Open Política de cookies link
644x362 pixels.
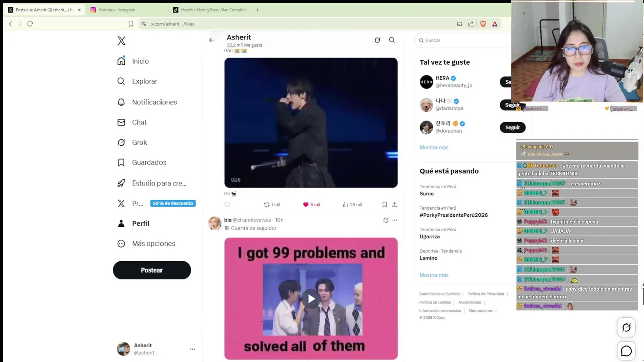point(435,302)
